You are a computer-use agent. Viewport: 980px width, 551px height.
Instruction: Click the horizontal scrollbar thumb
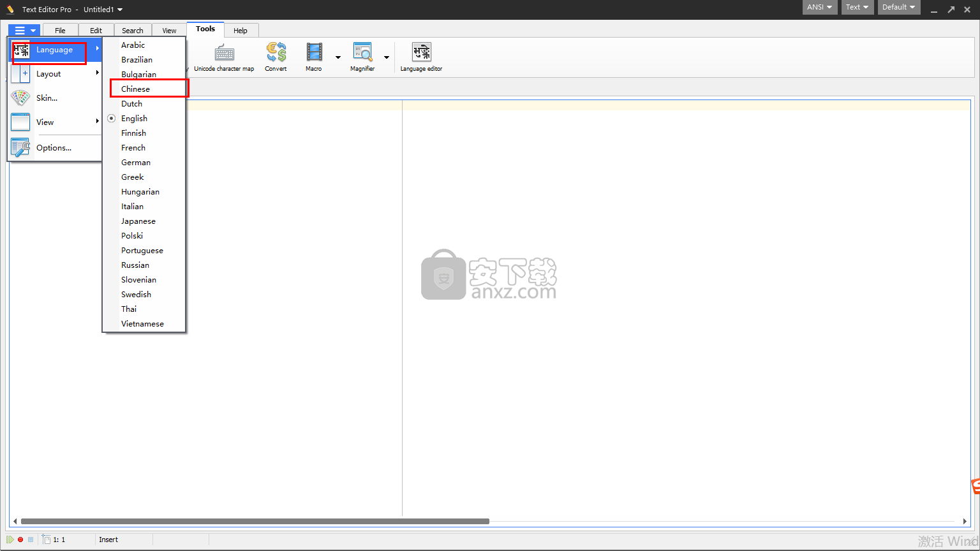click(255, 521)
